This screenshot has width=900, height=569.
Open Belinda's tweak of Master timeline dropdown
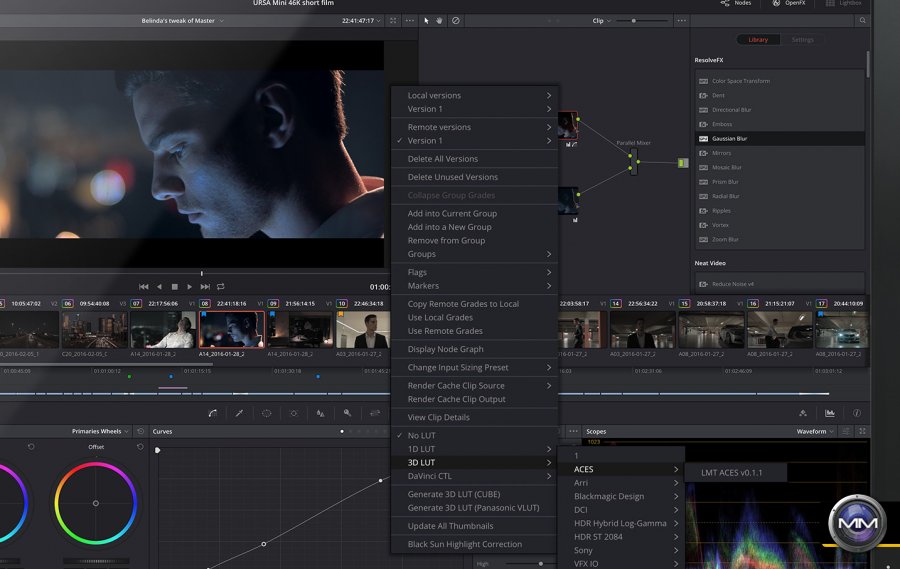pyautogui.click(x=183, y=21)
